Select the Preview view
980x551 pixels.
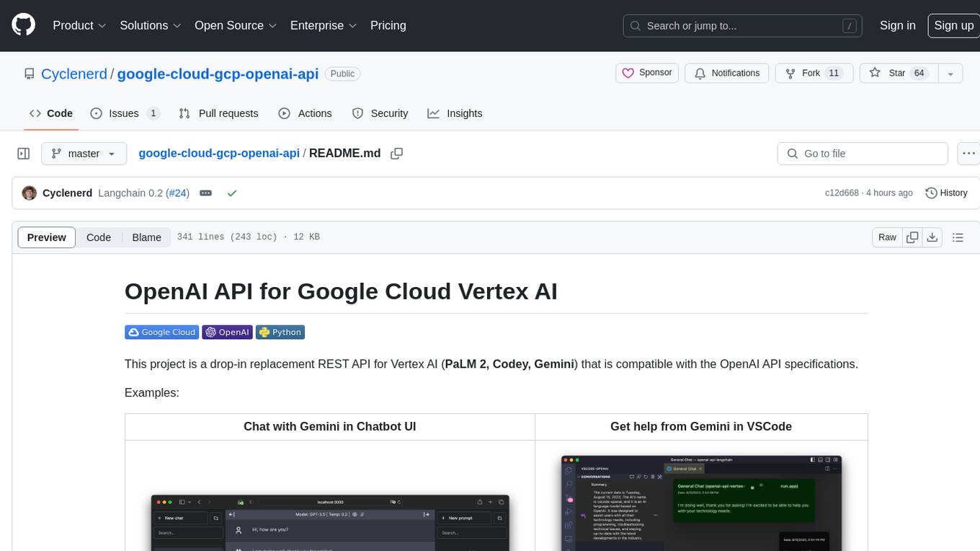click(47, 237)
